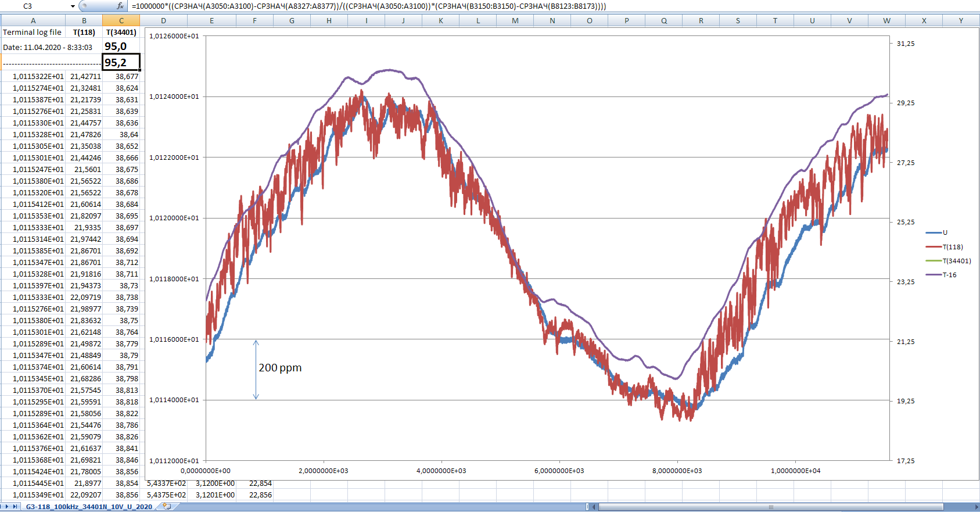980x512 pixels.
Task: Select column D header
Action: (x=164, y=20)
